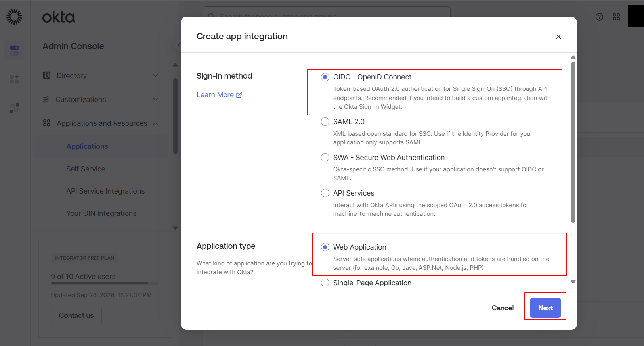Click the 'Sign-in method' heading
This screenshot has width=644, height=346.
(224, 76)
